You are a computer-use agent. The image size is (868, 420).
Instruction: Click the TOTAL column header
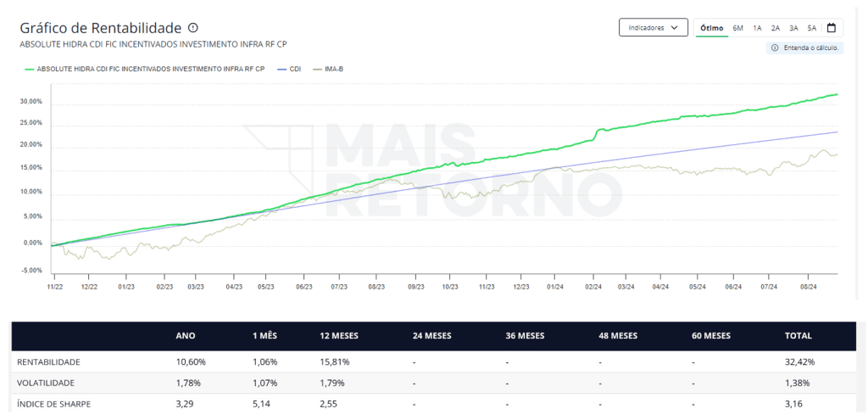click(x=798, y=336)
